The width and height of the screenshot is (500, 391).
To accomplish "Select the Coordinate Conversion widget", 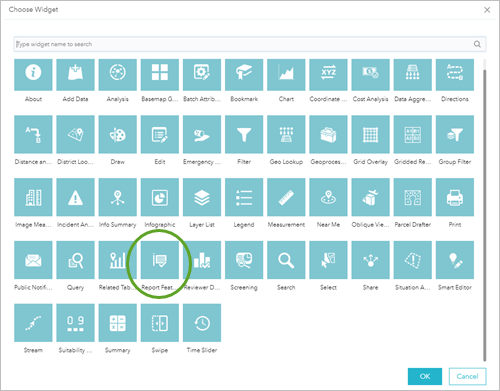I will [x=328, y=75].
